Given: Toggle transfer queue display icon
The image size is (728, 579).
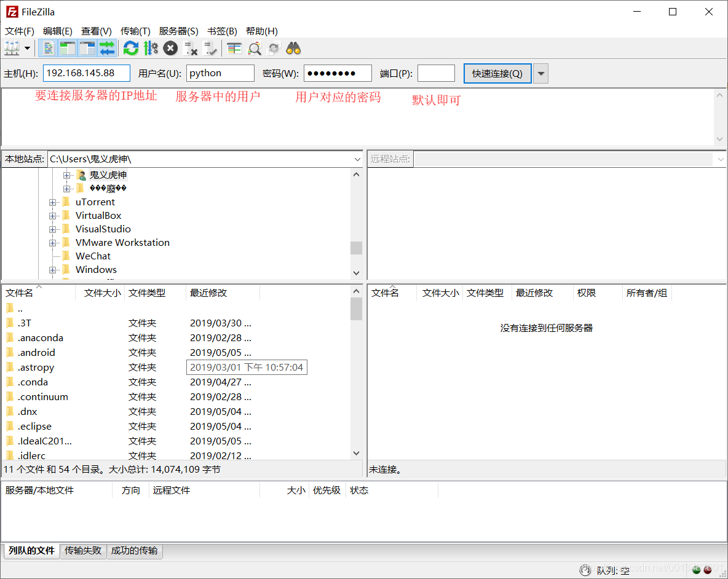Looking at the screenshot, I should (x=107, y=48).
